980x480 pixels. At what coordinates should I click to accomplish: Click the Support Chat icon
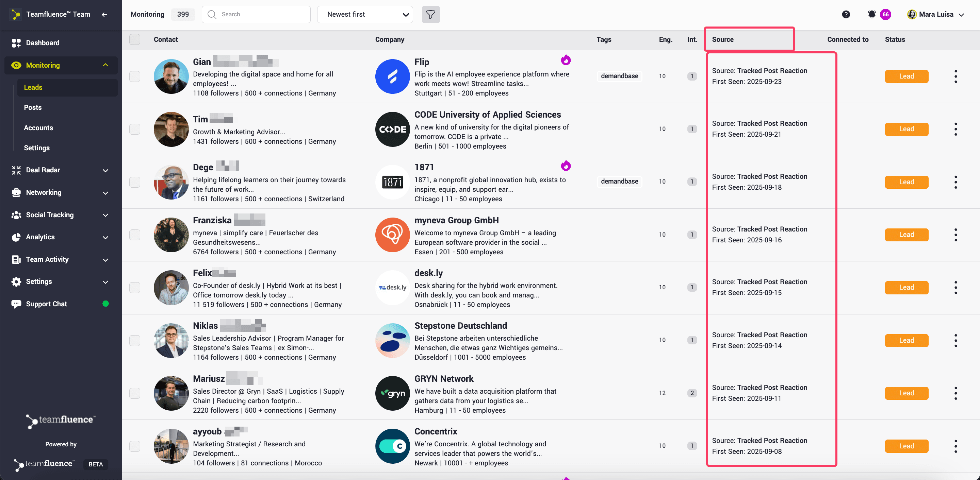[16, 304]
